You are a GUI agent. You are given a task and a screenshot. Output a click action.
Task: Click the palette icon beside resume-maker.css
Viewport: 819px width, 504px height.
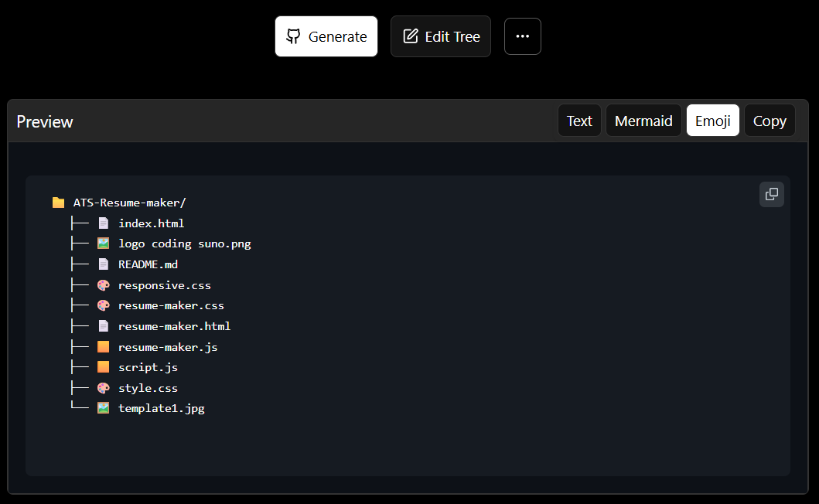(x=104, y=305)
